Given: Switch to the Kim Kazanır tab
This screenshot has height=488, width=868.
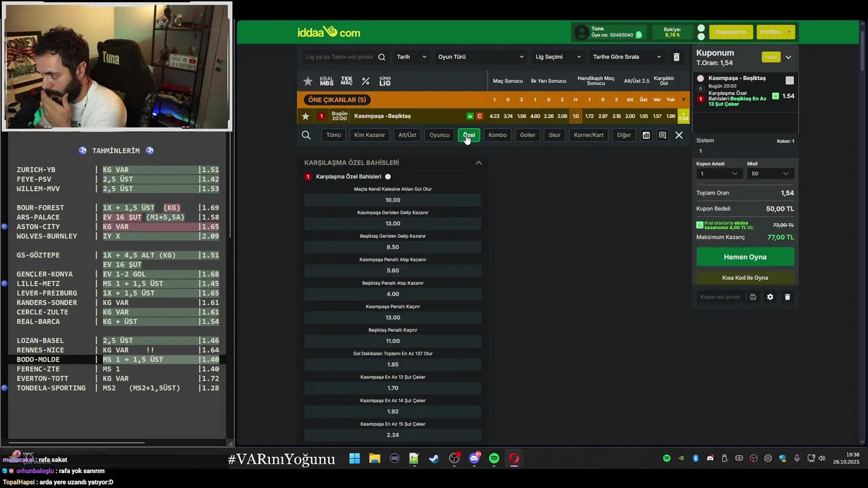Looking at the screenshot, I should click(x=370, y=136).
